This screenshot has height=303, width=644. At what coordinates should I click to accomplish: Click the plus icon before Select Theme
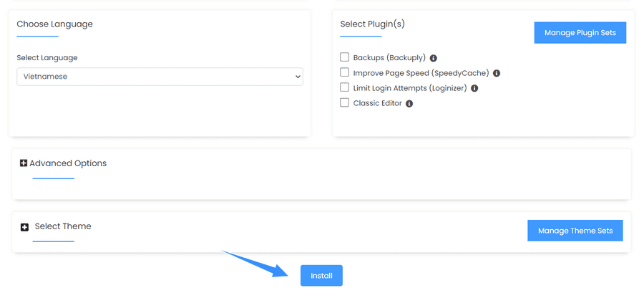point(24,227)
